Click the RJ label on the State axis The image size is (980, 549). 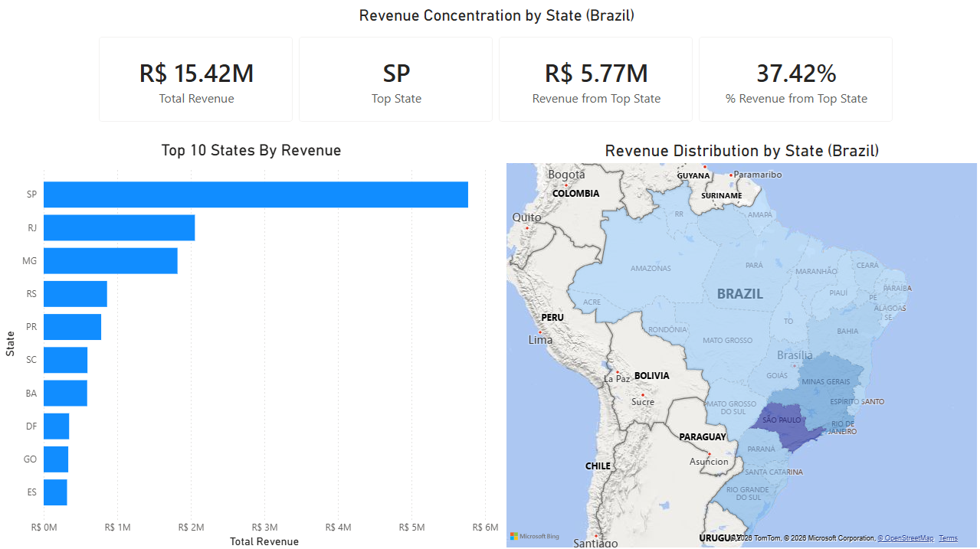tap(32, 227)
